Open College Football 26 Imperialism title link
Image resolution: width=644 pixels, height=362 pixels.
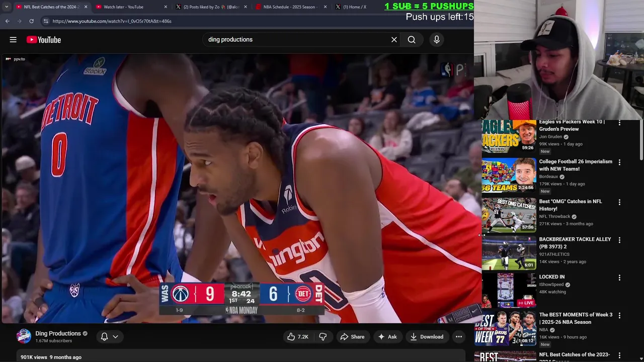pyautogui.click(x=576, y=165)
